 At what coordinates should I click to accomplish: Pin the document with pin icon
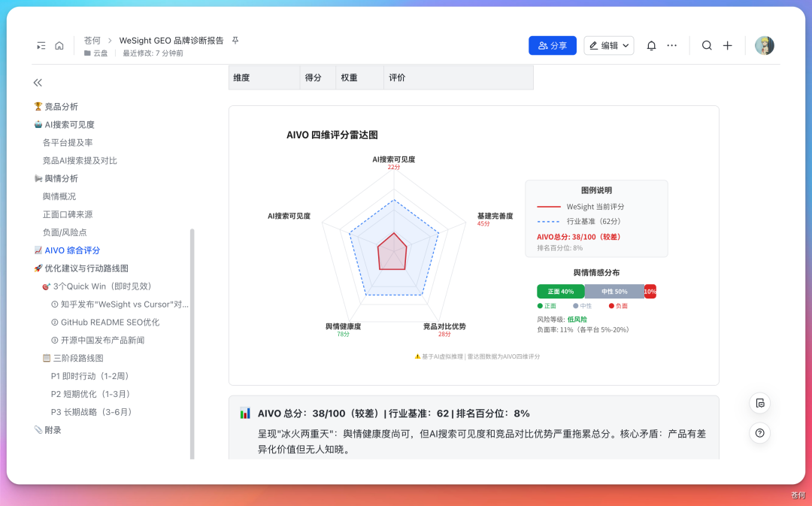click(x=235, y=41)
